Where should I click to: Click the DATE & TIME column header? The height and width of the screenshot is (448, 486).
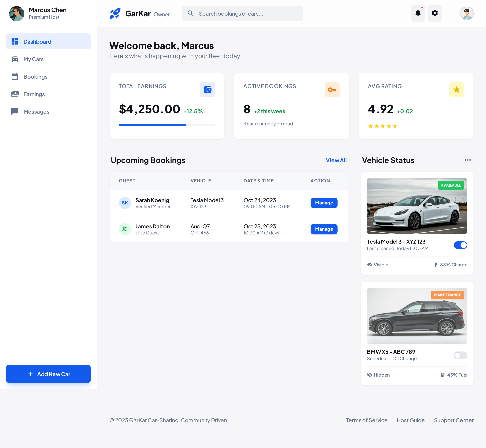259,181
